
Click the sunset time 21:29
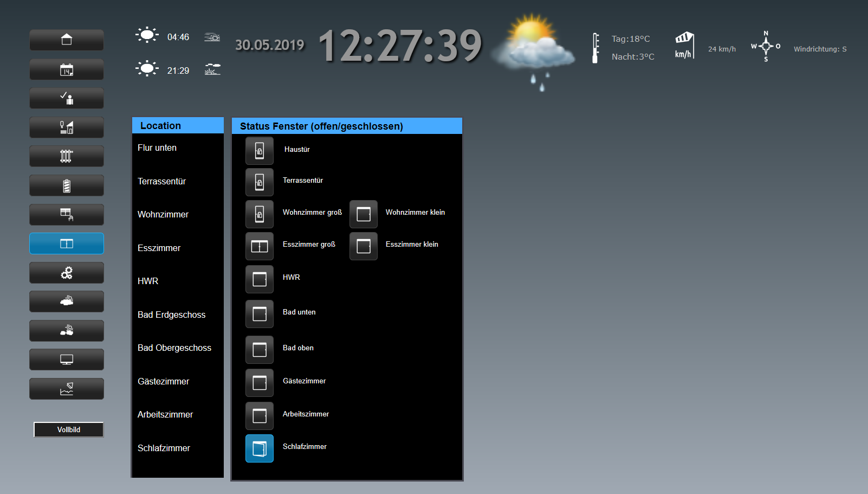[178, 70]
